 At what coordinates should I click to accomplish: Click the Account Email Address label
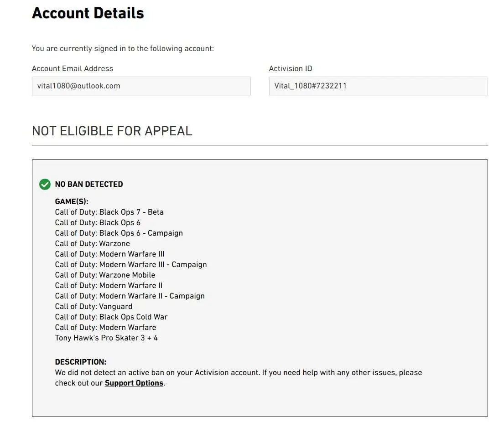coord(73,69)
